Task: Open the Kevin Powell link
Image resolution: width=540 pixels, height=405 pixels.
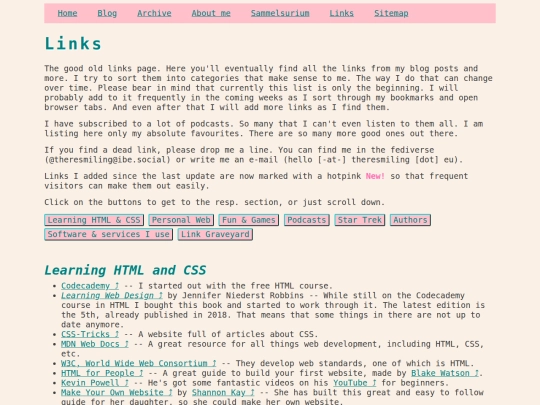Action: click(x=95, y=383)
